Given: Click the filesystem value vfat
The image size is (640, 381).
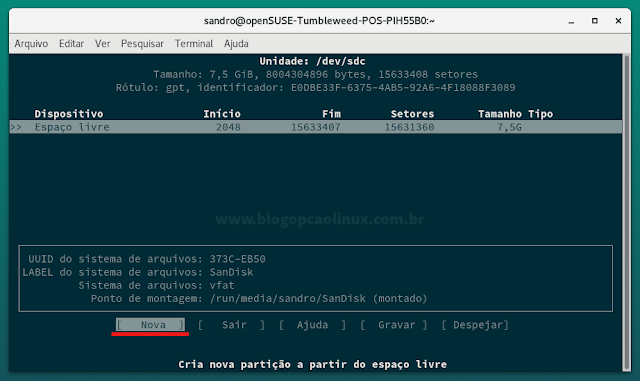Looking at the screenshot, I should click(222, 285).
